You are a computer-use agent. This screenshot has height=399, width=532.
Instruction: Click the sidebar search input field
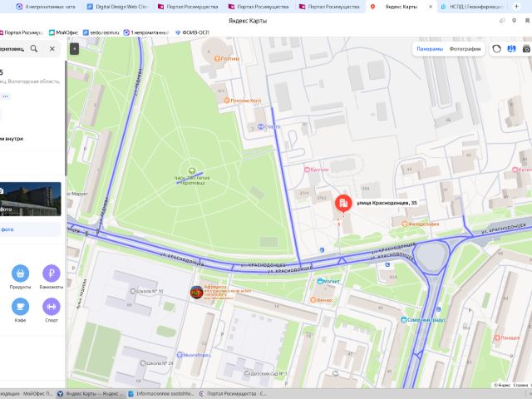pyautogui.click(x=13, y=49)
